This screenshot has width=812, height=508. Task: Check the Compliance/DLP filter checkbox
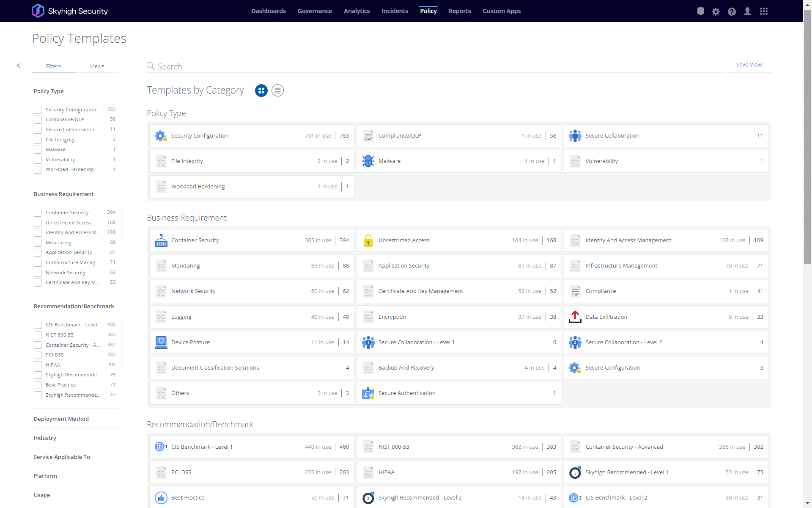tap(38, 120)
